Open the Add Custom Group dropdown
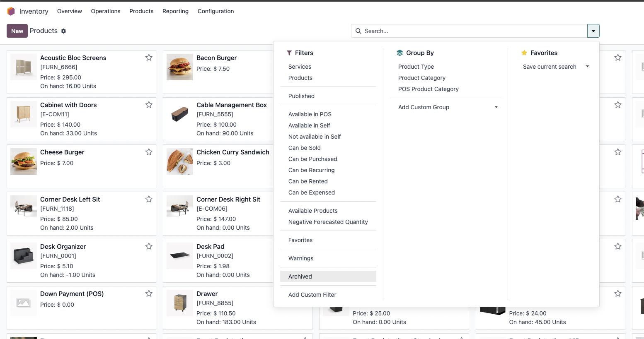This screenshot has height=339, width=644. coord(496,107)
